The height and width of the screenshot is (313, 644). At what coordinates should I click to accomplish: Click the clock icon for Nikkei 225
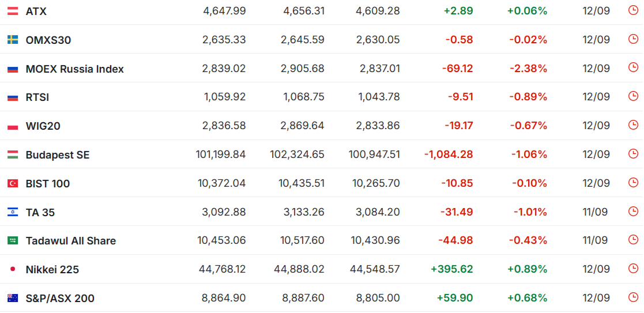click(633, 269)
